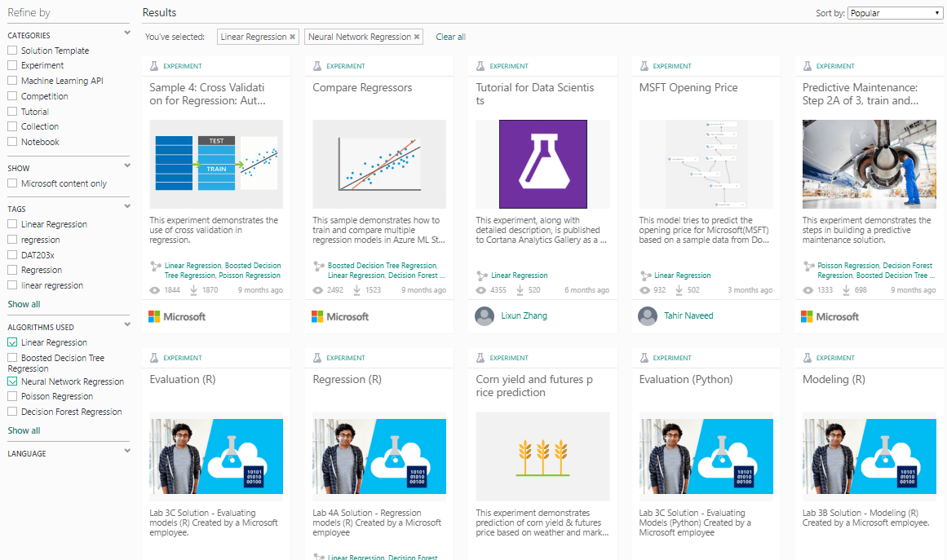Check the Solution Template category
The width and height of the screenshot is (947, 560).
point(13,51)
